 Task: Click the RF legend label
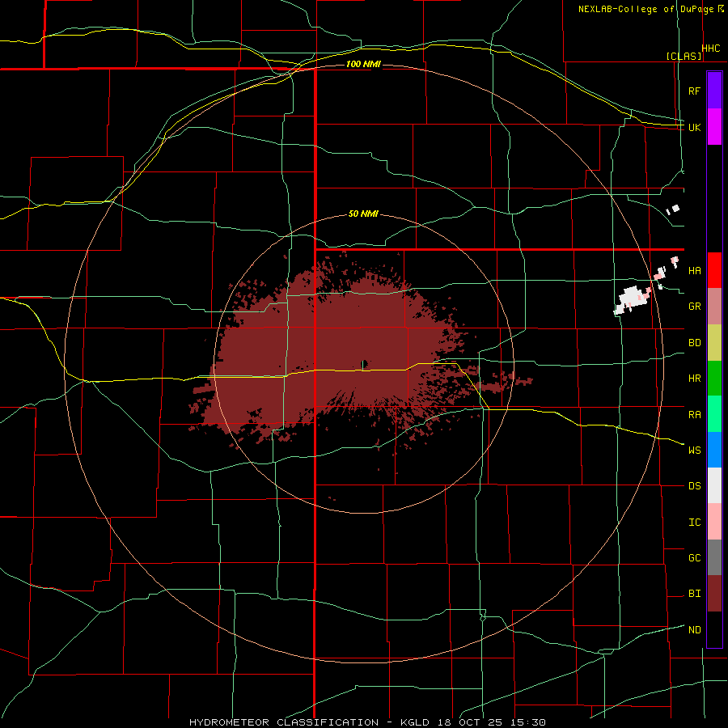click(694, 91)
